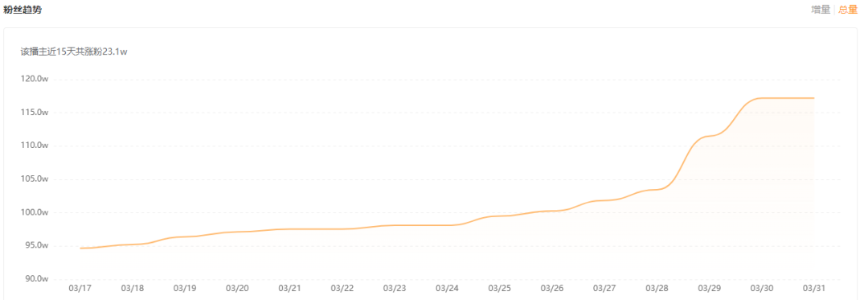The height and width of the screenshot is (300, 868).
Task: Click the 03/31 date label
Action: point(813,289)
